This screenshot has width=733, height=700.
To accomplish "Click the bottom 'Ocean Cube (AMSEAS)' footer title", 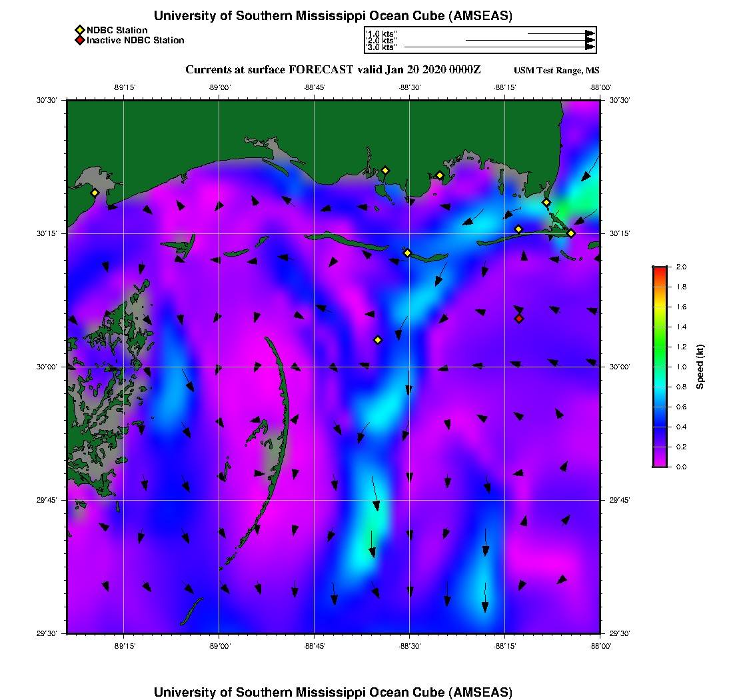I will coord(333,692).
